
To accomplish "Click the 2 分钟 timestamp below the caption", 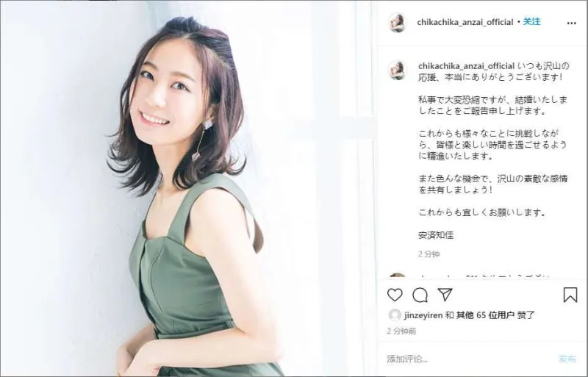I will click(429, 254).
